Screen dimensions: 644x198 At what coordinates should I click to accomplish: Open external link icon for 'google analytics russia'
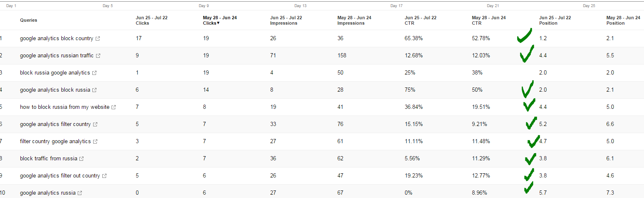[x=80, y=193]
